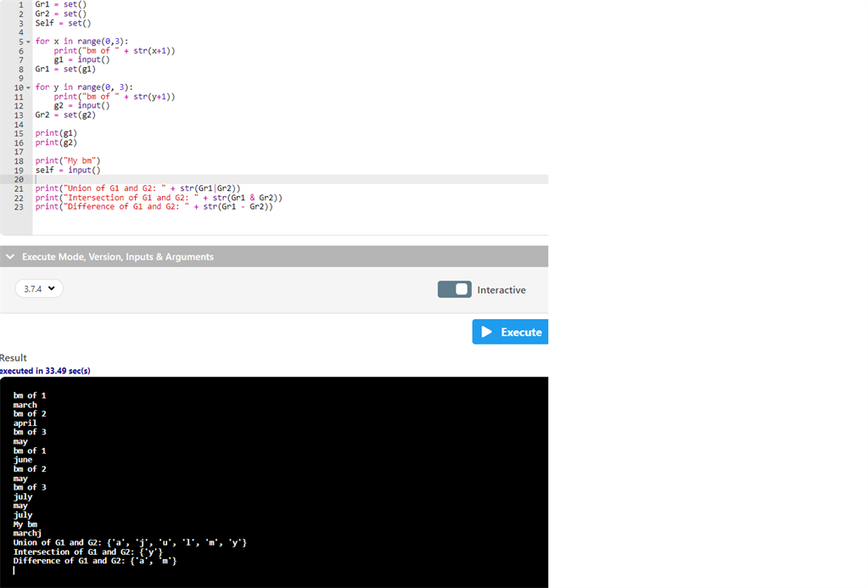Click the line 'g1 = input()'
The height and width of the screenshot is (588, 868).
[82, 59]
